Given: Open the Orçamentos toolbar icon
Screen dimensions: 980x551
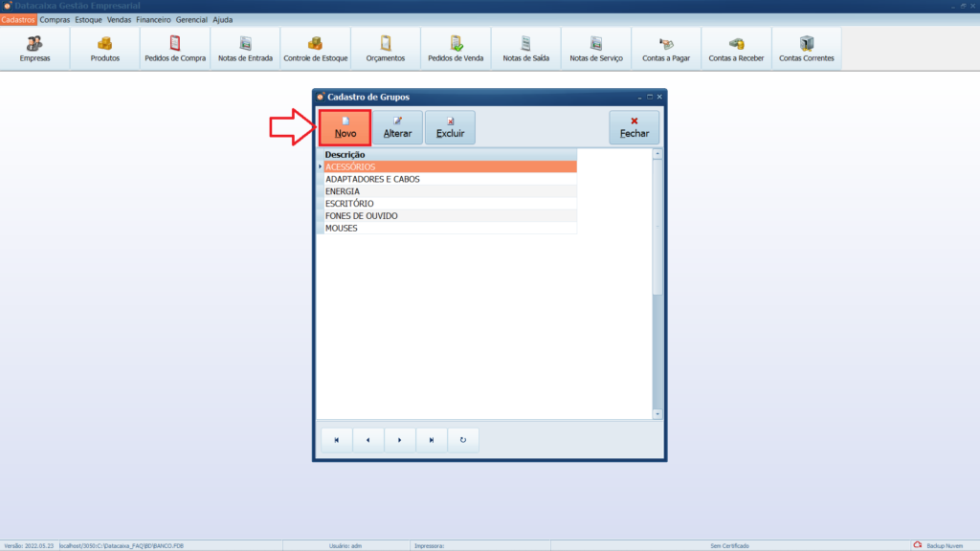Looking at the screenshot, I should tap(386, 48).
